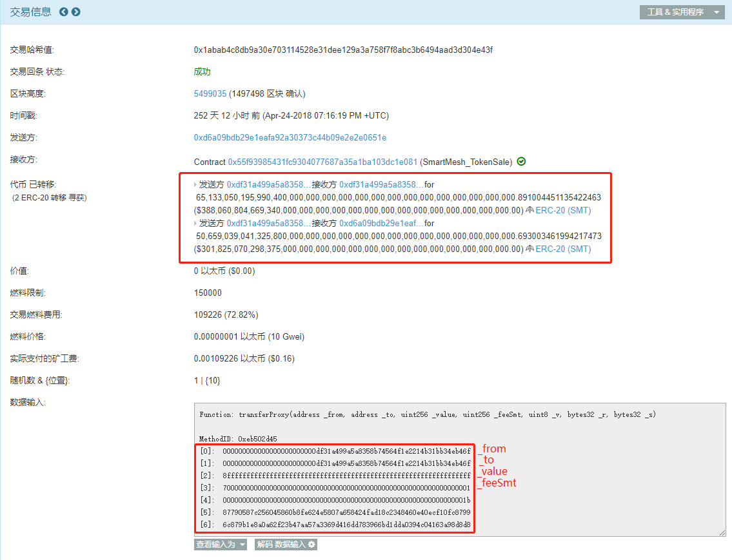Click the value 0 以太币 ($0.00) text

pos(224,271)
